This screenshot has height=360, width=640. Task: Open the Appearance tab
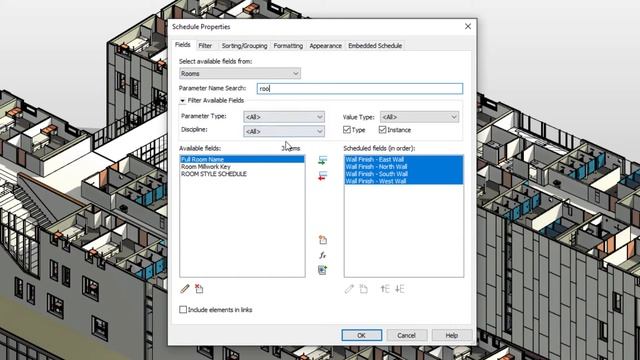(325, 46)
